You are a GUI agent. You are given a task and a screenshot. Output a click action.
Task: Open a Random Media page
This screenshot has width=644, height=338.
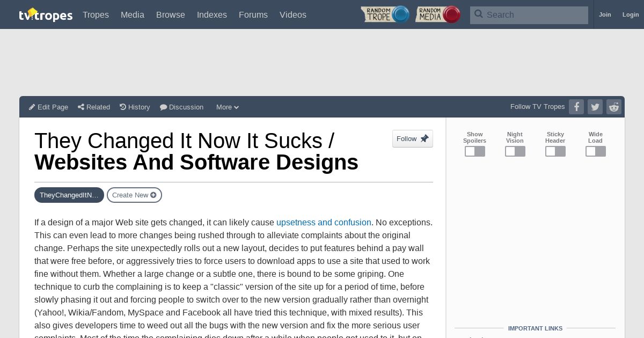pos(438,14)
